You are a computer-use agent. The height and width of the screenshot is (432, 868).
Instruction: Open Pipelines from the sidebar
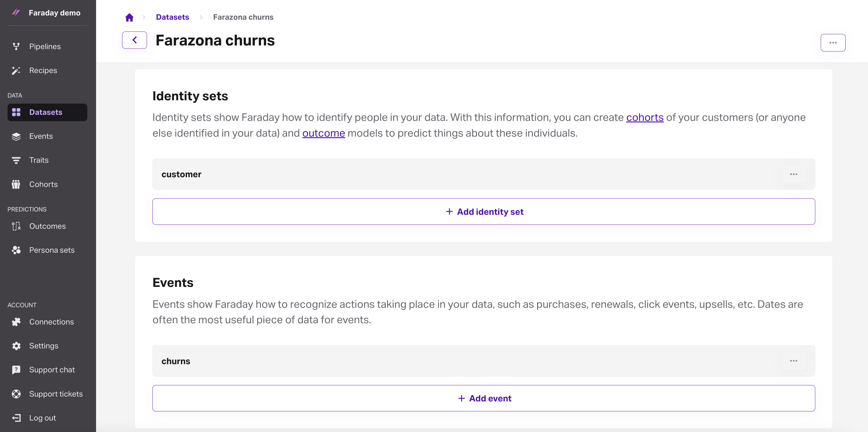point(47,46)
